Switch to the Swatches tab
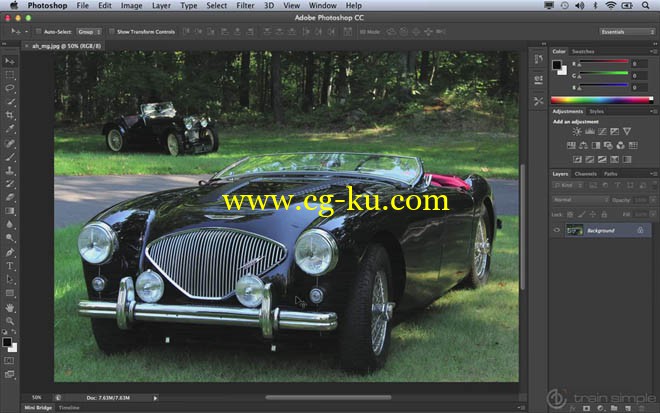 click(x=583, y=51)
